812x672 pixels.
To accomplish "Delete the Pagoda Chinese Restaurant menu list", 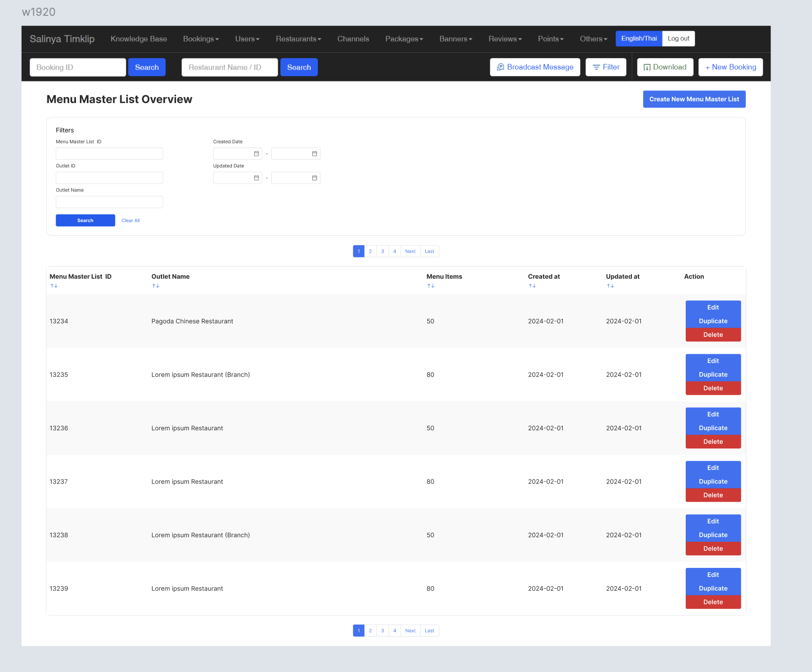I will pos(713,335).
